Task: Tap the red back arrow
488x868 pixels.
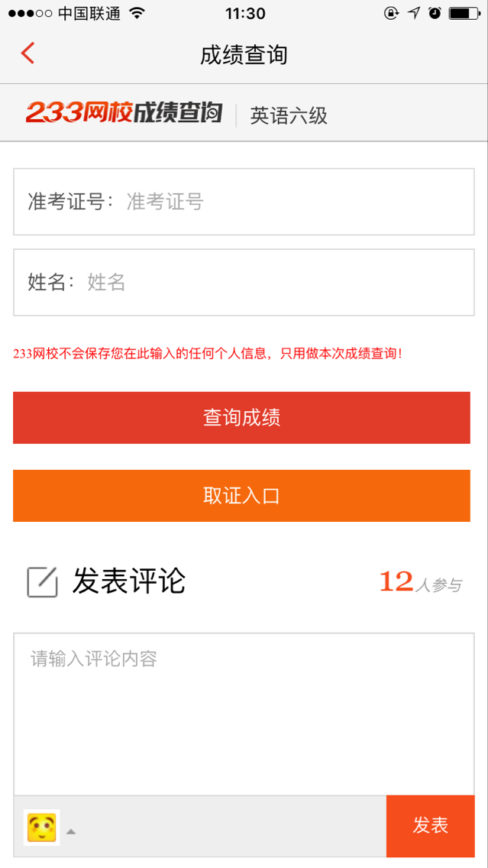Action: [x=28, y=53]
